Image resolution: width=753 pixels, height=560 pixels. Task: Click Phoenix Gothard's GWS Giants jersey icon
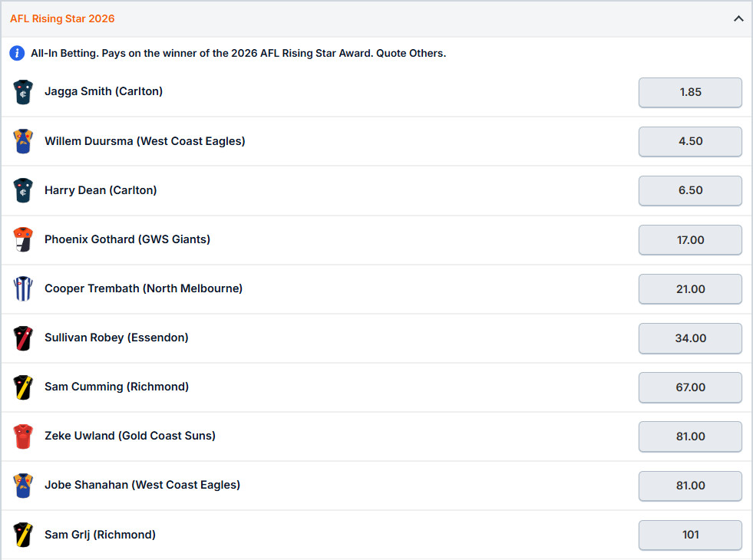pyautogui.click(x=23, y=239)
